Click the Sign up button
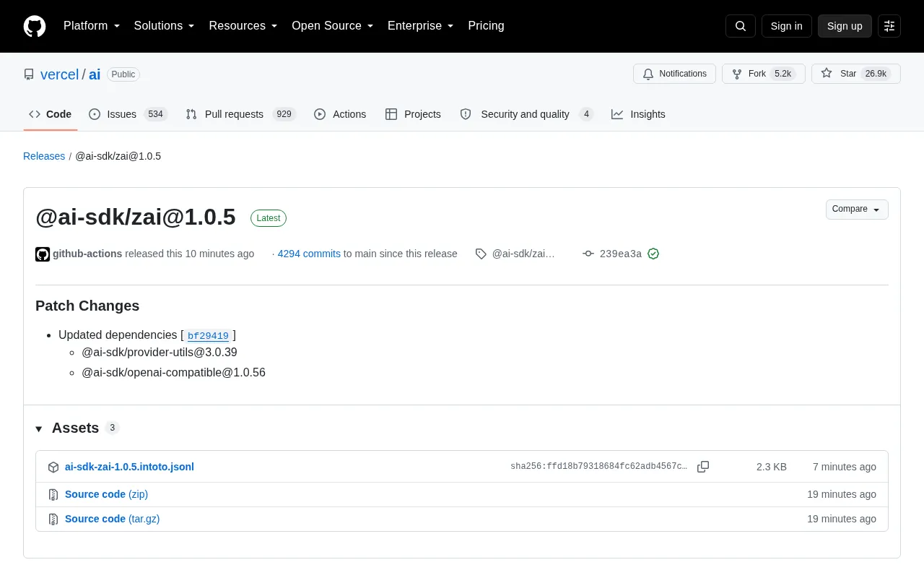This screenshot has height=578, width=924. [845, 26]
